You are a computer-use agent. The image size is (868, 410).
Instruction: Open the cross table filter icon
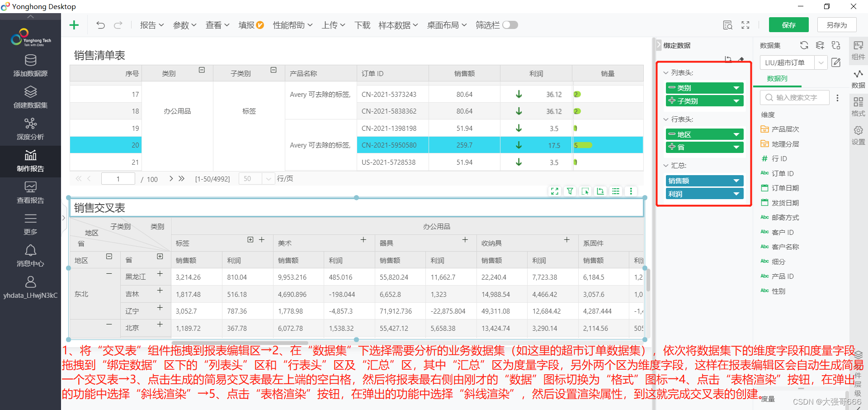click(570, 191)
